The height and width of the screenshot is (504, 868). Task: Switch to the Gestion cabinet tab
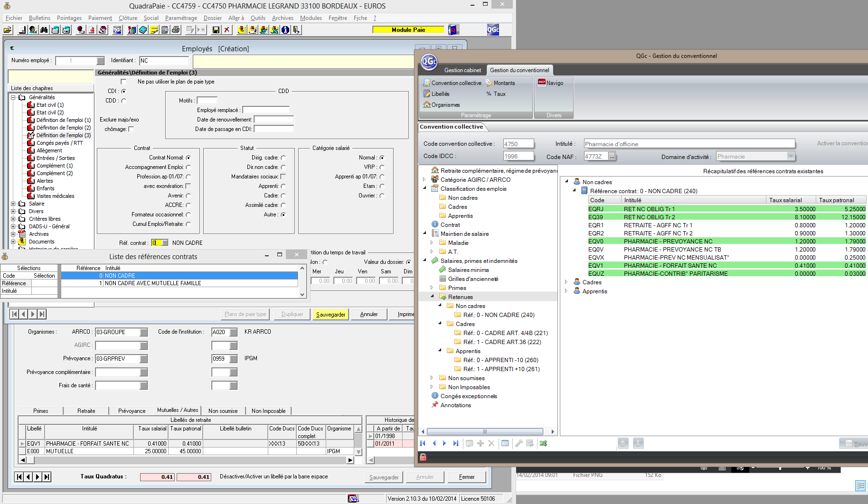pyautogui.click(x=462, y=70)
